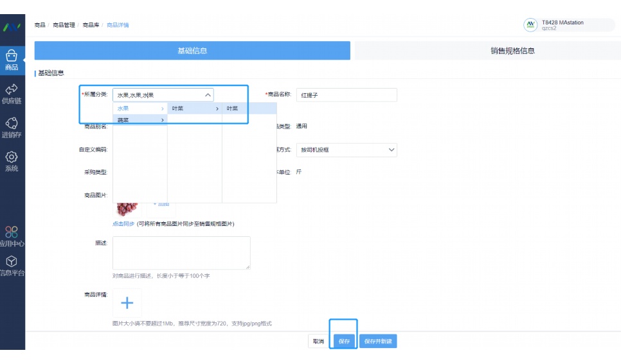Click the 点击同步 link
Screen dimensions: 621x364
123,224
